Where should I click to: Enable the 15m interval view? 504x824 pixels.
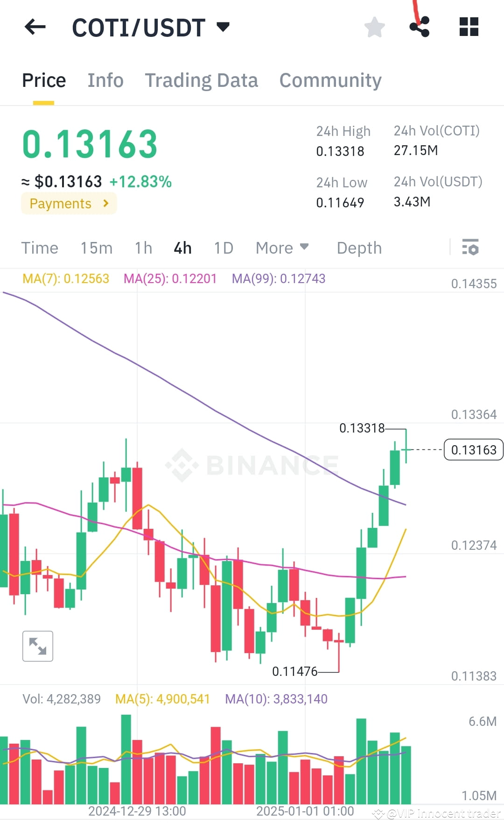pyautogui.click(x=96, y=248)
